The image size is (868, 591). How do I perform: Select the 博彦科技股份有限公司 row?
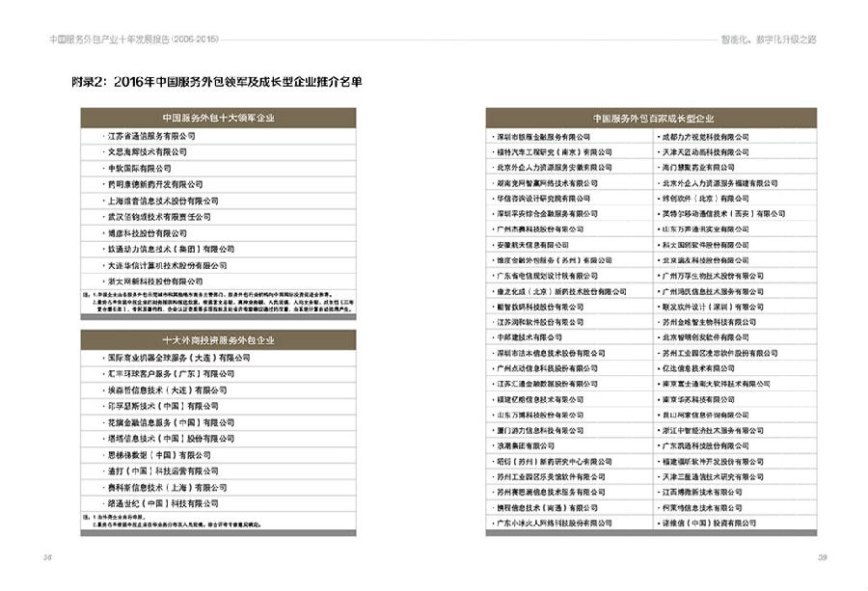[x=218, y=233]
